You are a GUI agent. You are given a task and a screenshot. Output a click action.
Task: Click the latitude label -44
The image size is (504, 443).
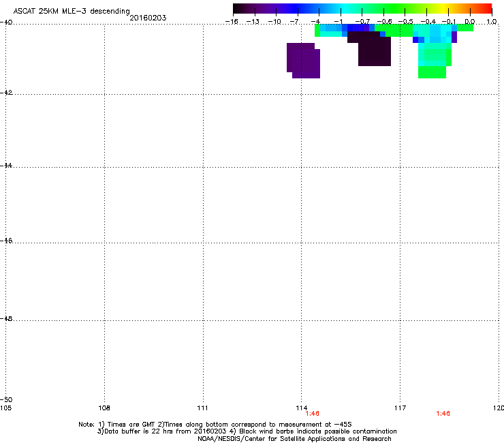point(6,166)
